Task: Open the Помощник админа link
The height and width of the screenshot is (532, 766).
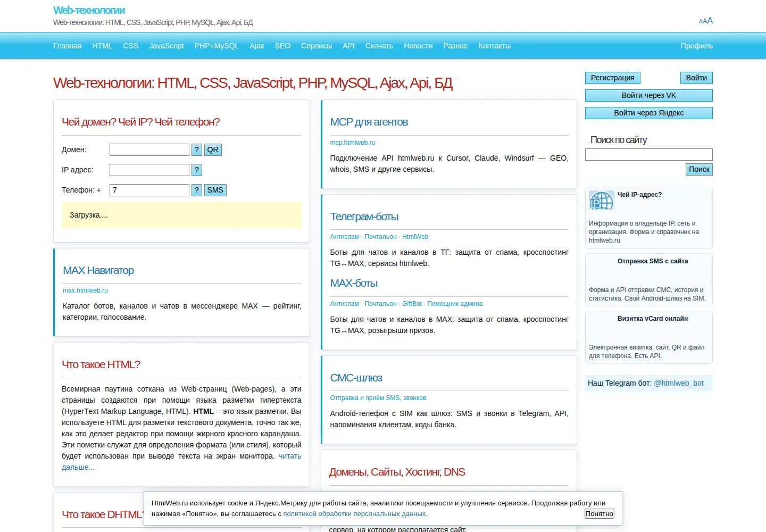Action: (455, 304)
